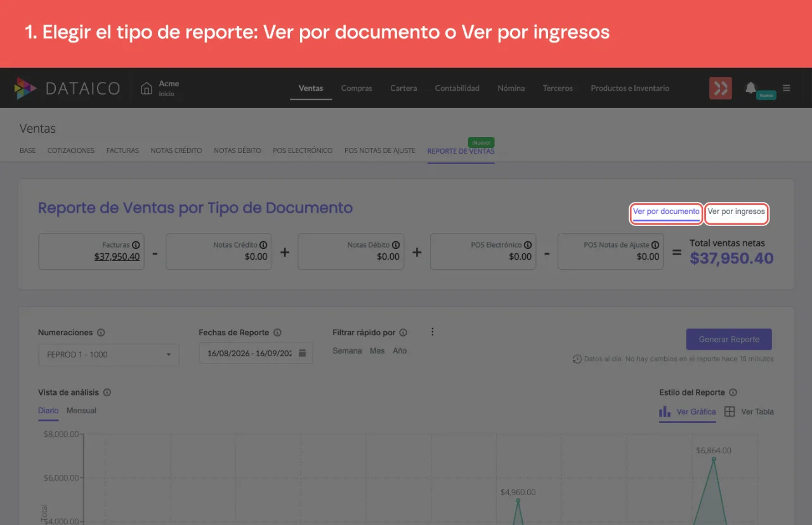Filter quickly by Semana
The image size is (812, 525).
tap(347, 351)
